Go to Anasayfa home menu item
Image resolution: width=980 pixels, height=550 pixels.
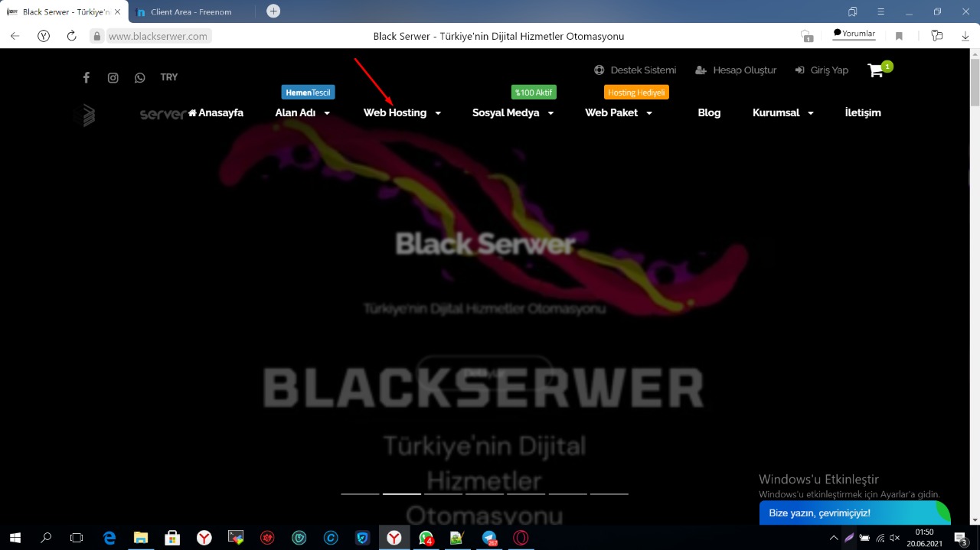point(216,112)
